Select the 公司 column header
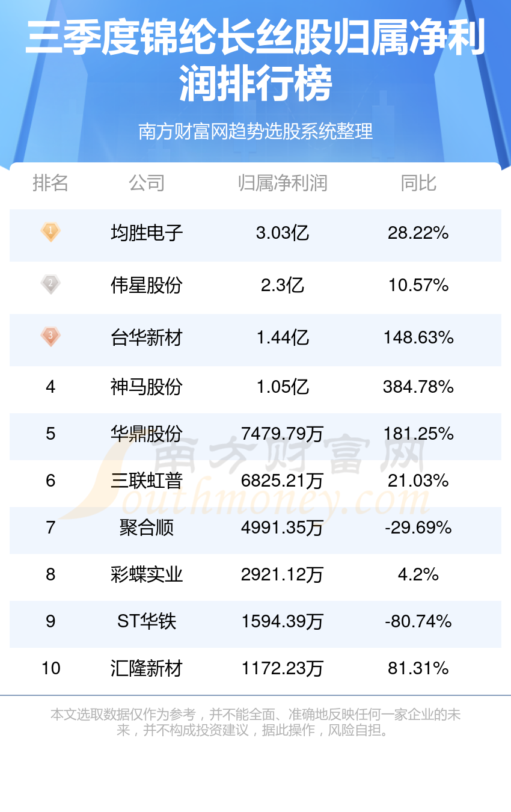511x812 pixels. (x=147, y=183)
